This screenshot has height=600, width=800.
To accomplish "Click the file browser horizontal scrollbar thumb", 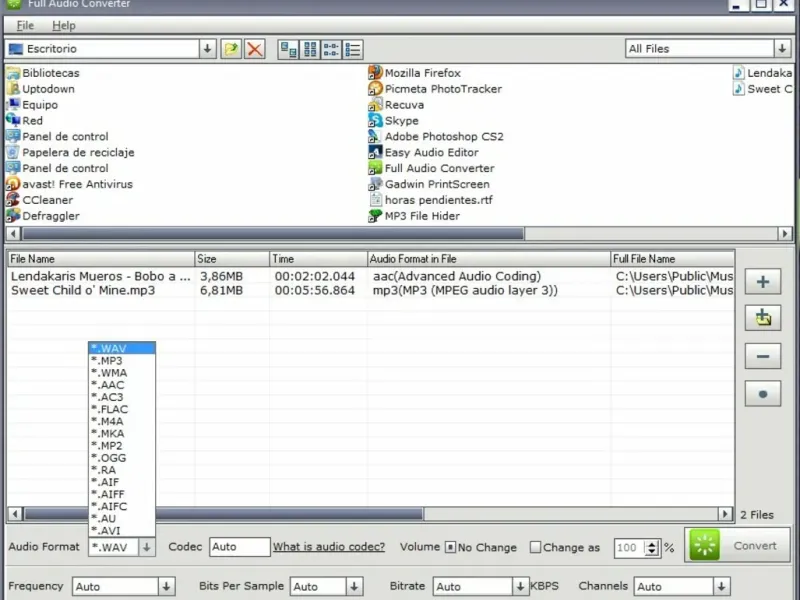I will tap(273, 234).
